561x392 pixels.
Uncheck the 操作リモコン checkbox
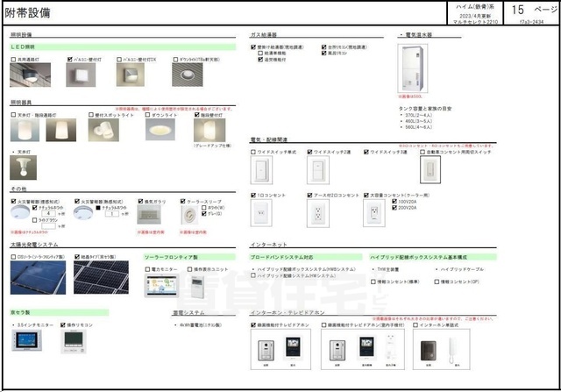(x=63, y=325)
